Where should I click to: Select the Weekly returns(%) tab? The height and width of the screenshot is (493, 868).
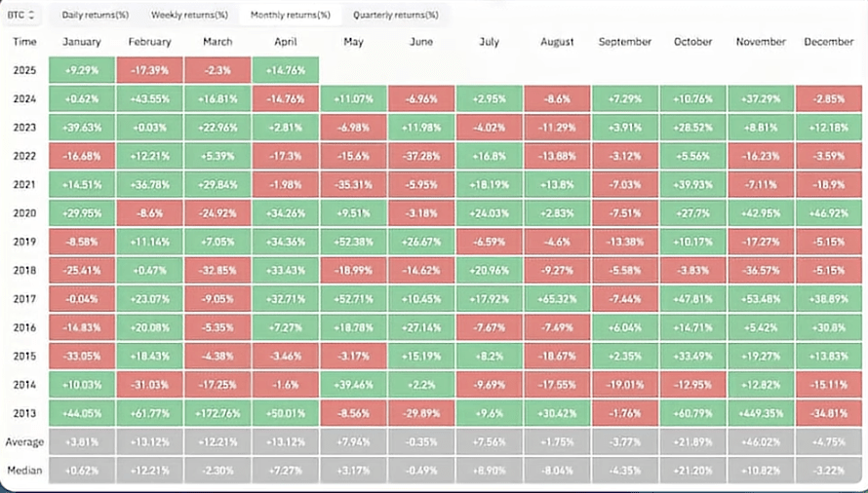click(x=190, y=16)
